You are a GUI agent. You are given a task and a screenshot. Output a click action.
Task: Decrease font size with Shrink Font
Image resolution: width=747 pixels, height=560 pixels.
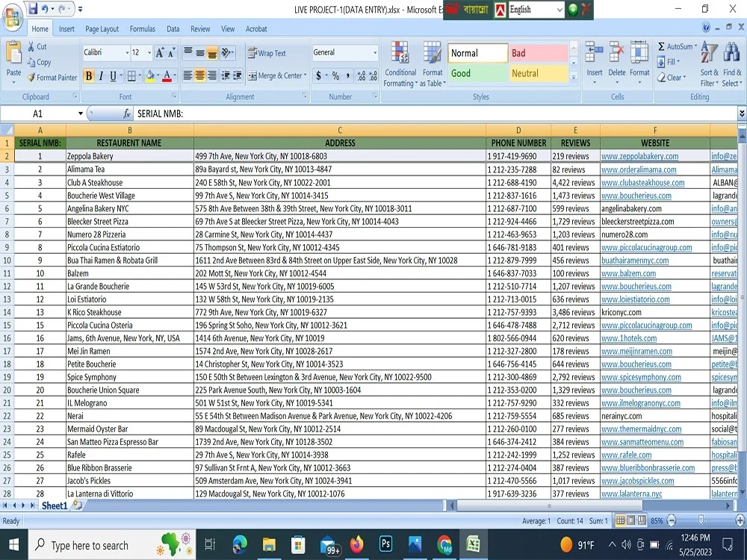pos(172,52)
